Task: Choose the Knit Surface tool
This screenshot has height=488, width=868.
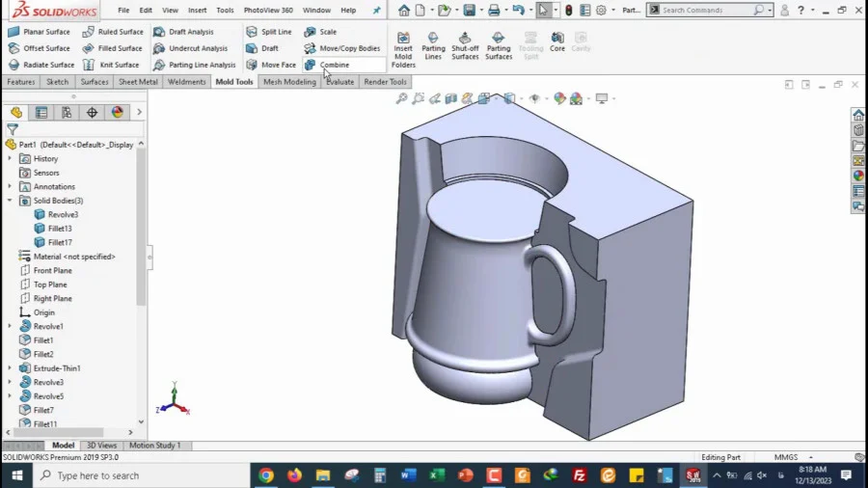Action: pos(111,65)
